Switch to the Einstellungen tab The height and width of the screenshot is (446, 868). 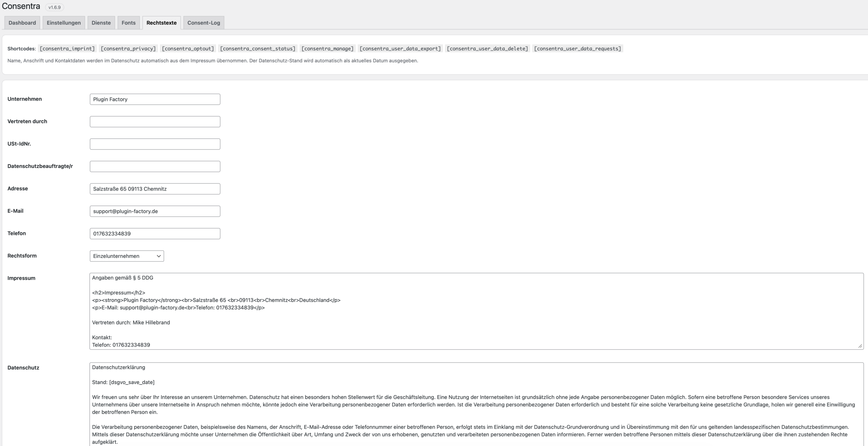tap(64, 23)
